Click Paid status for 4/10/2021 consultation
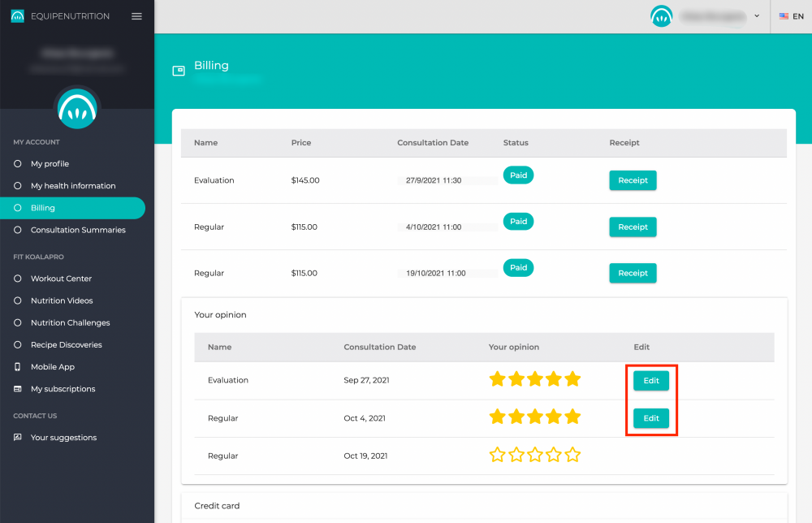Screen dimensions: 812x523 coord(518,221)
